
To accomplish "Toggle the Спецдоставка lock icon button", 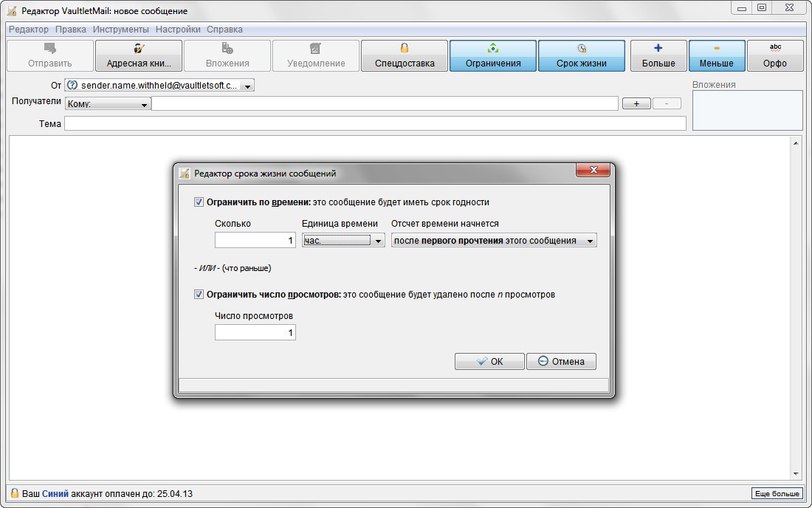I will pos(405,55).
